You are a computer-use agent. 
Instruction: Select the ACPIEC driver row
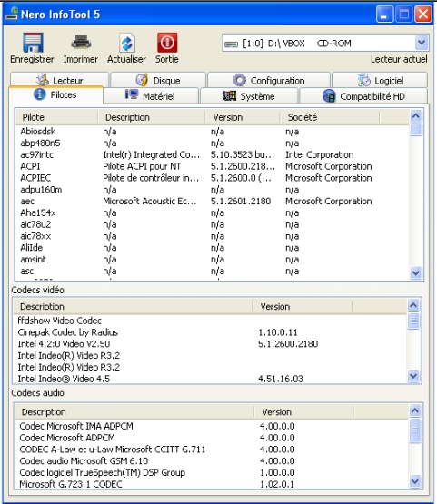coord(213,178)
